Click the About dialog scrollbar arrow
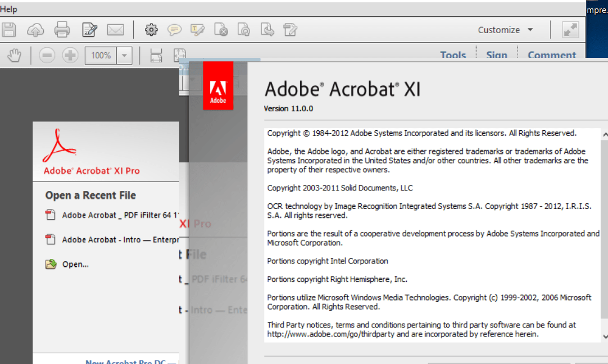608x364 pixels. click(x=605, y=134)
